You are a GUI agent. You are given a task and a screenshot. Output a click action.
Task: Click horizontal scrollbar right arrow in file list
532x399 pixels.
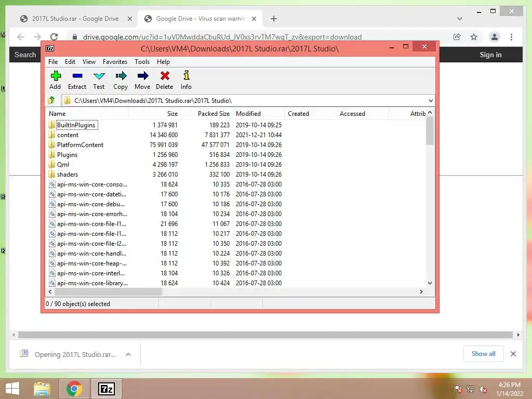[421, 291]
